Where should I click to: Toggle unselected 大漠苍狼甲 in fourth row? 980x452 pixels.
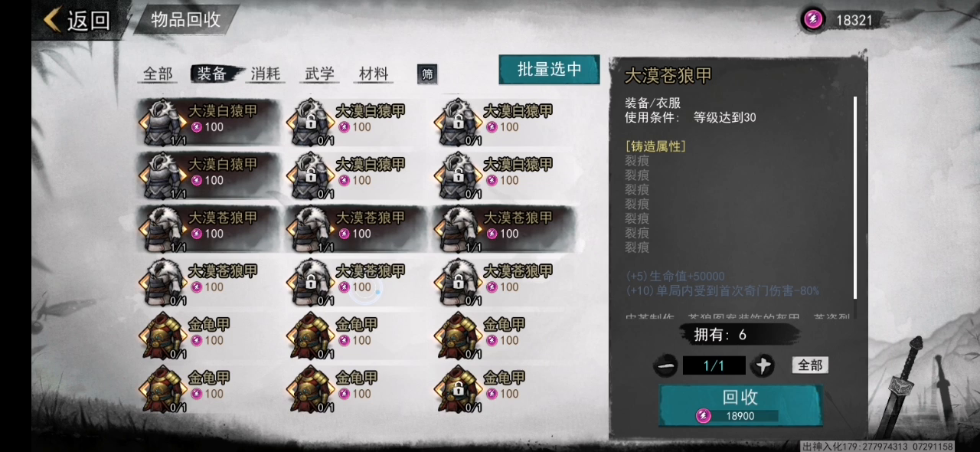click(209, 281)
